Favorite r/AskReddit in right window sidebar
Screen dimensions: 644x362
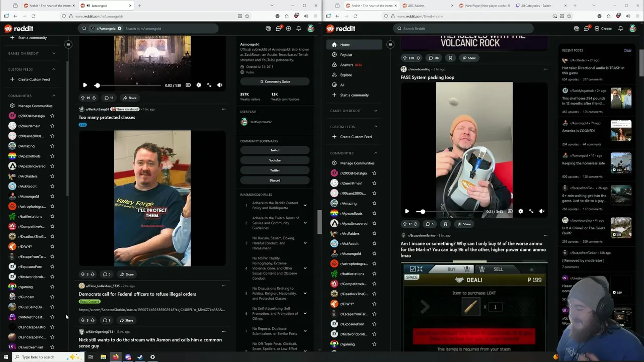(x=374, y=244)
